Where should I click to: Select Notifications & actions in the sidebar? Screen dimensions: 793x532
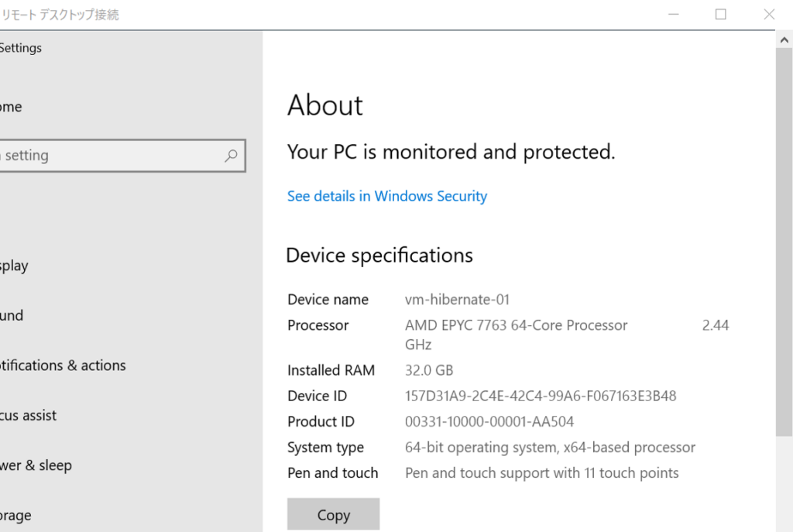click(63, 366)
